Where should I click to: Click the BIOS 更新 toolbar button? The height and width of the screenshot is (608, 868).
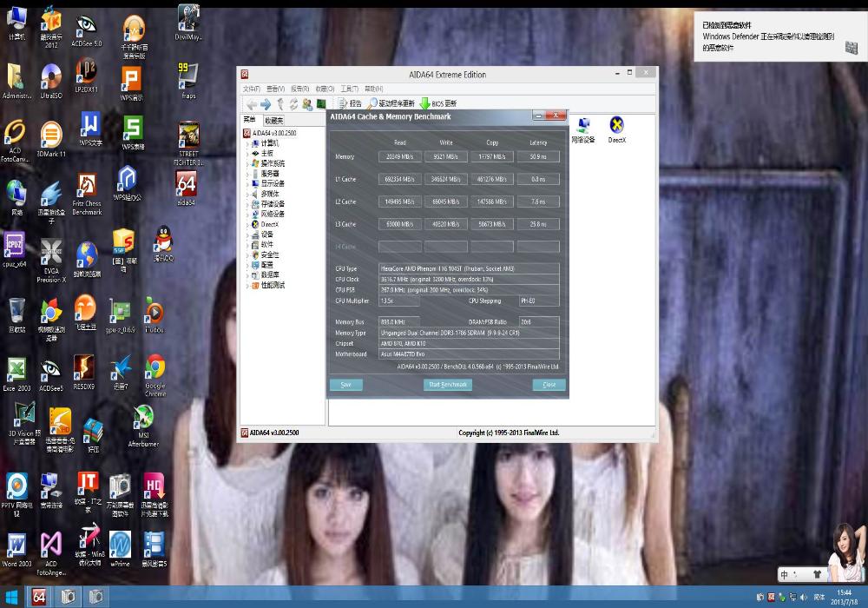[x=438, y=103]
